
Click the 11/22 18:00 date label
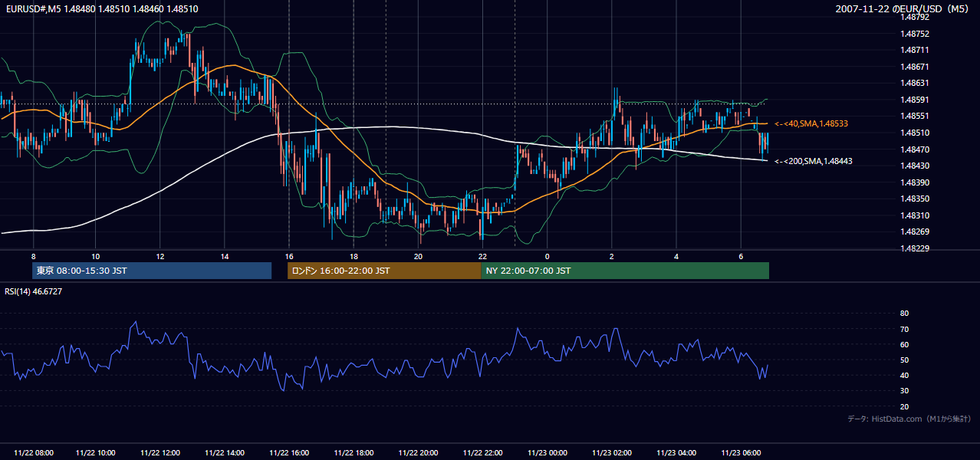(x=354, y=453)
